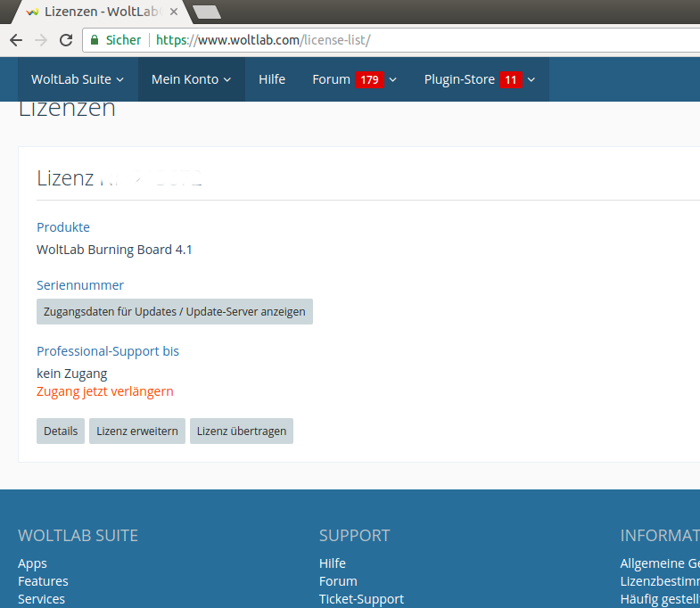
Task: Click the Details button
Action: tap(61, 431)
